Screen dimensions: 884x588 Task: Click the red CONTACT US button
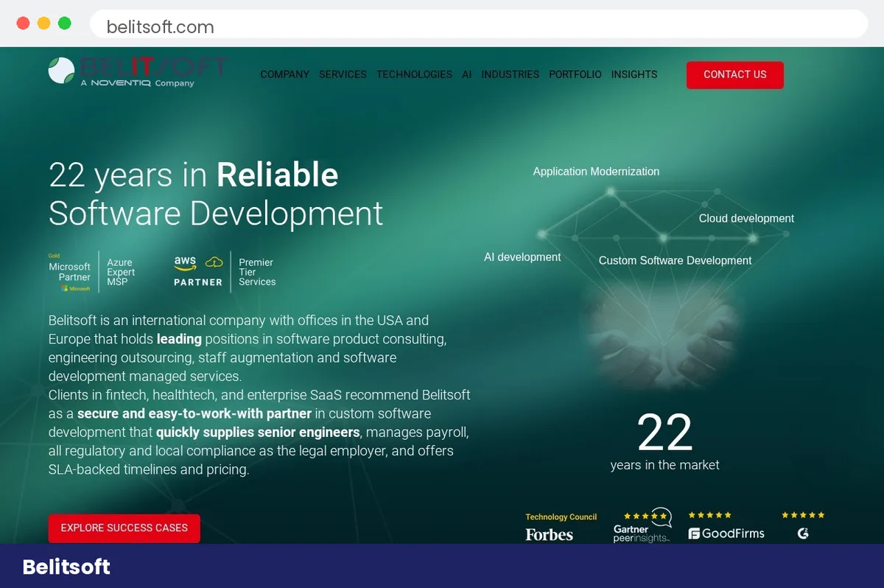tap(734, 74)
